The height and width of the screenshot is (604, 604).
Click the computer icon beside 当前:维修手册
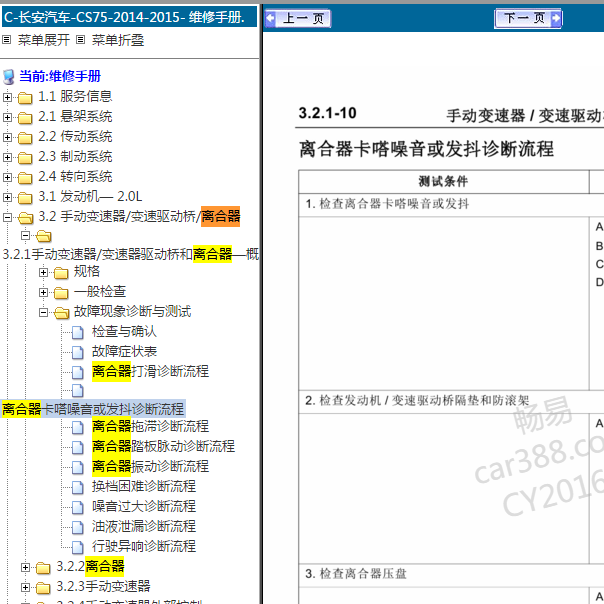[8, 77]
